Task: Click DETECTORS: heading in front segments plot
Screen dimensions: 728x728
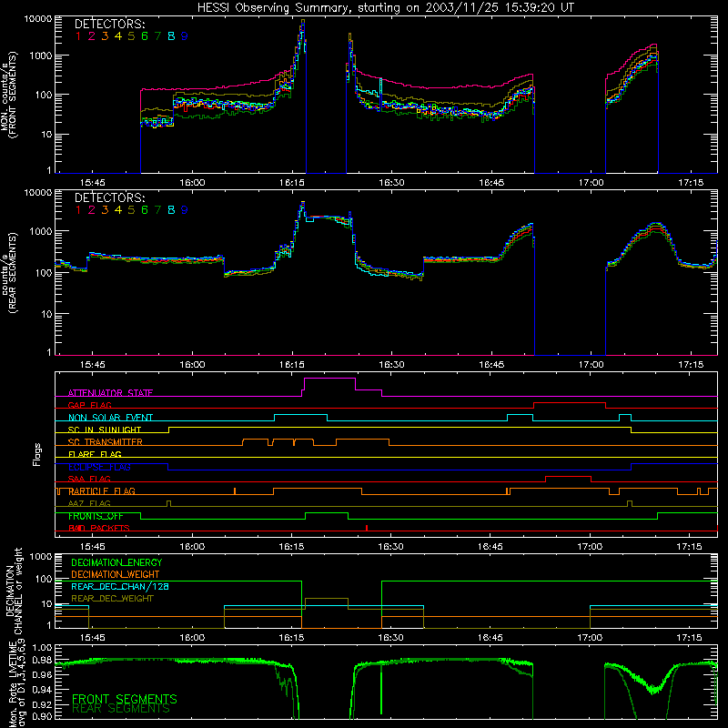Action: click(110, 25)
